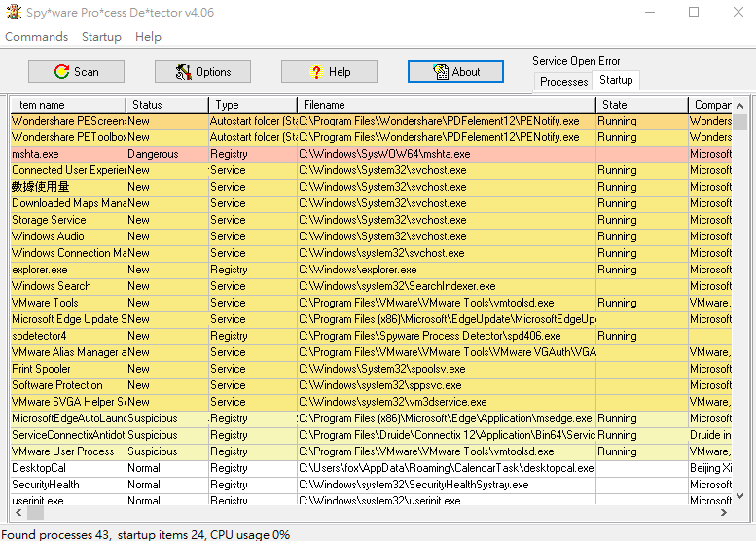Select the spdetector4 row
The width and height of the screenshot is (756, 541).
[x=372, y=336]
